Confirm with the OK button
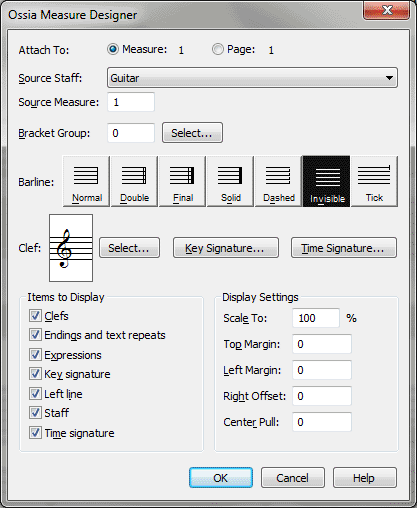This screenshot has width=417, height=508. pos(221,478)
